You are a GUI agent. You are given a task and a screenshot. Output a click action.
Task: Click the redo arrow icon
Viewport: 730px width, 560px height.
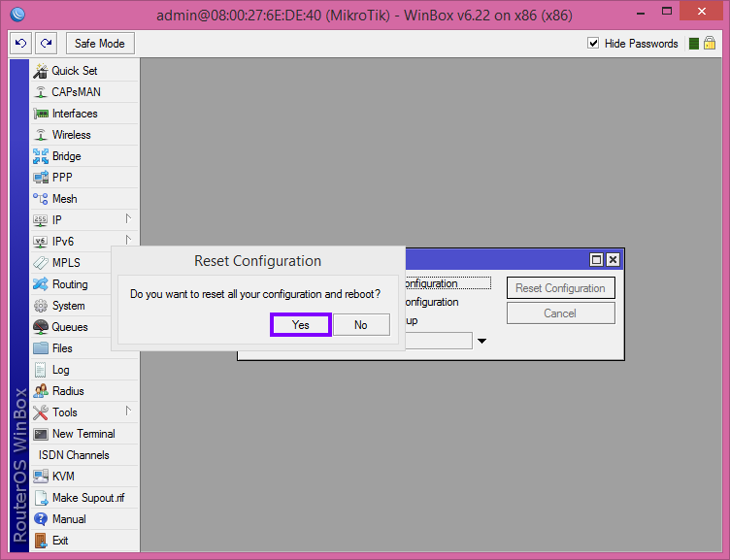[x=46, y=44]
